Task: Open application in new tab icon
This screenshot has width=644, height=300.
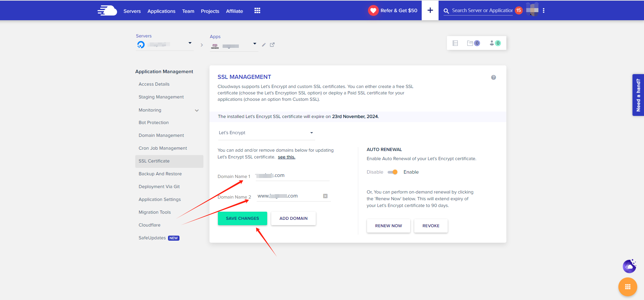Action: 272,44
